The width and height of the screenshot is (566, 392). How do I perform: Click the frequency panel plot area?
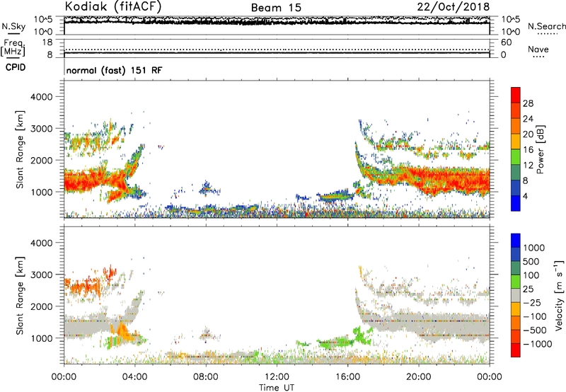pos(277,48)
